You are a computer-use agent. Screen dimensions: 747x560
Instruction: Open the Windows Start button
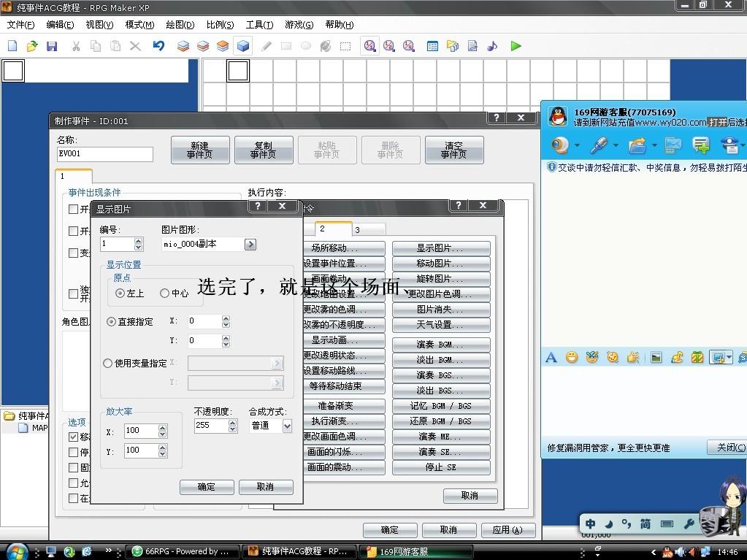[16, 553]
